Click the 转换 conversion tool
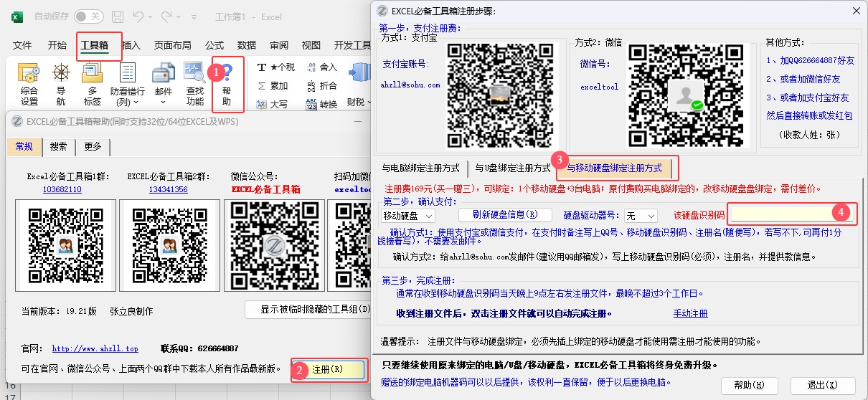Image resolution: width=868 pixels, height=400 pixels. coord(321,105)
